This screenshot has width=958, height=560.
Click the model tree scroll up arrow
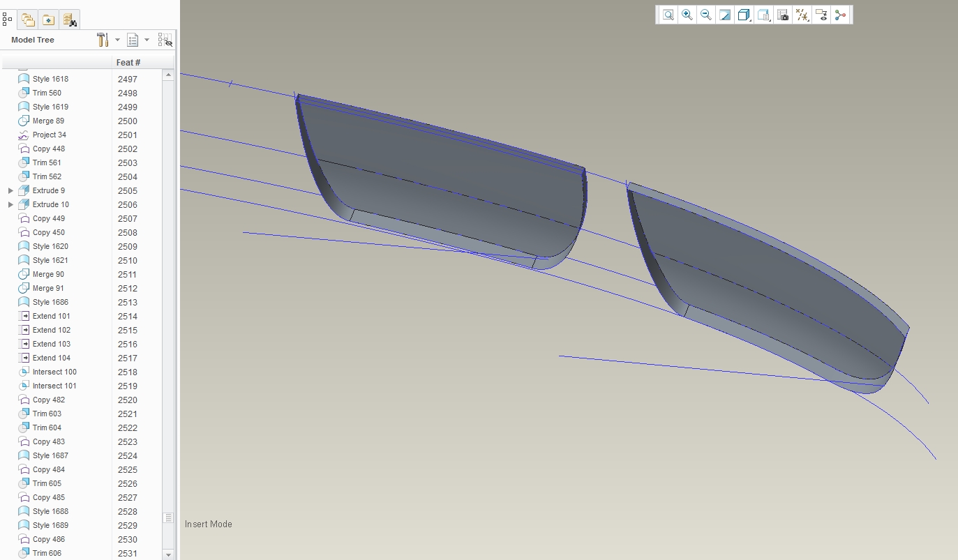click(168, 75)
